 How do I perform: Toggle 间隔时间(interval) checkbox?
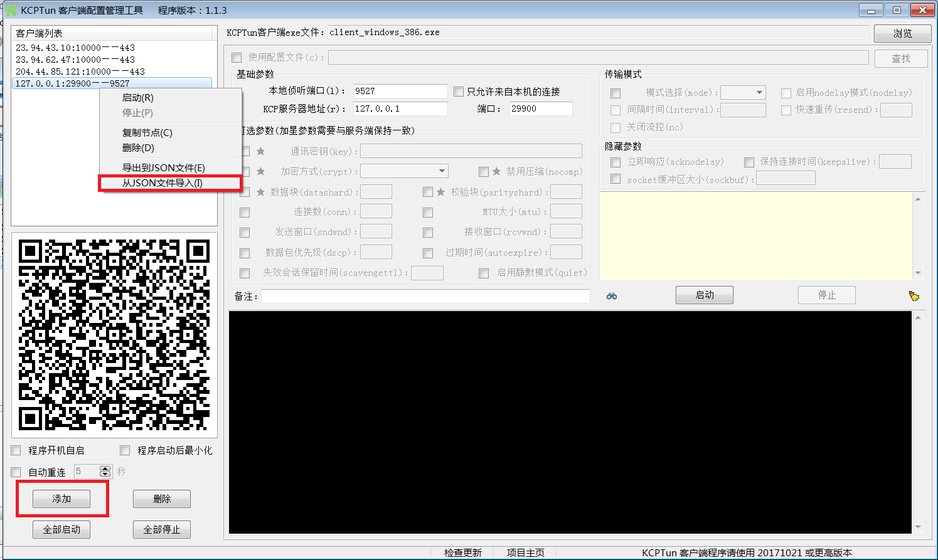pos(616,110)
